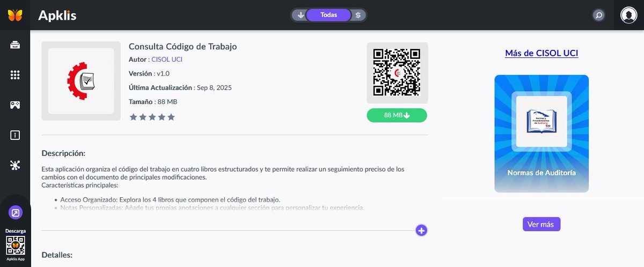Open the apps grid sidebar icon
644x267 pixels.
[15, 75]
